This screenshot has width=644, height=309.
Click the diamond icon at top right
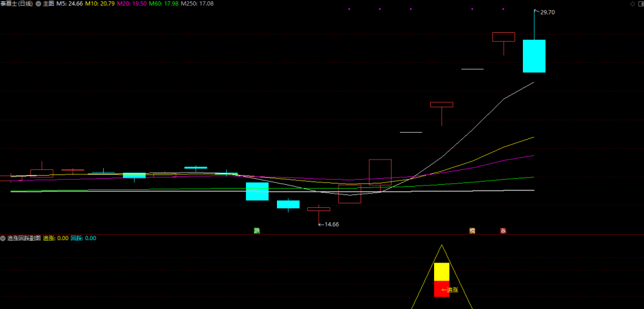(x=632, y=4)
